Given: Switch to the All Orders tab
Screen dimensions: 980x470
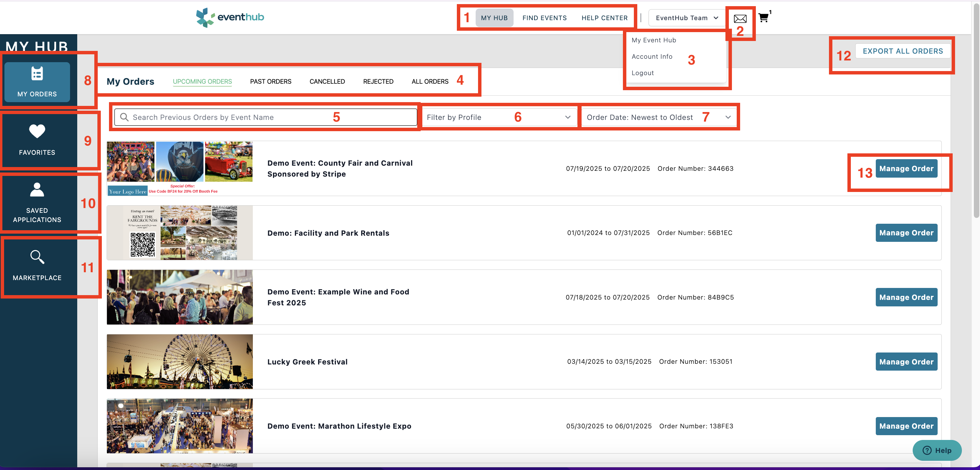Looking at the screenshot, I should pyautogui.click(x=430, y=81).
